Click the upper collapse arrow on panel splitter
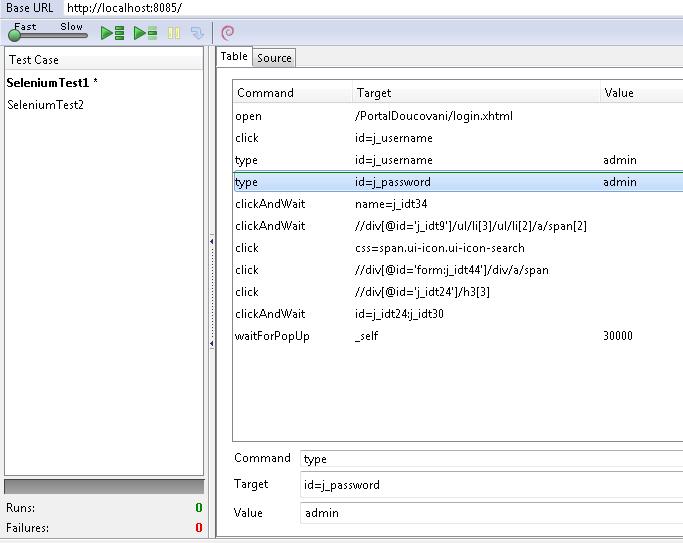The height and width of the screenshot is (543, 683). [x=212, y=241]
